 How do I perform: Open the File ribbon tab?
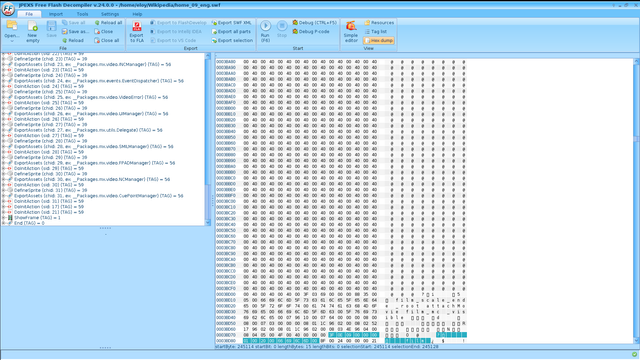tap(29, 14)
